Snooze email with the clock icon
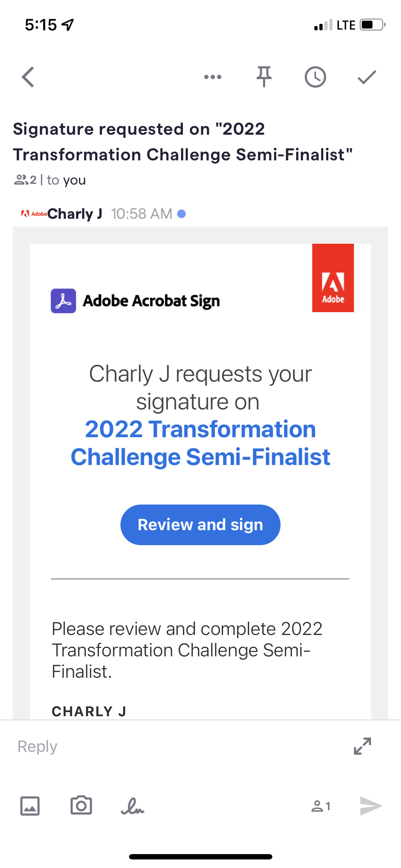 coord(315,77)
